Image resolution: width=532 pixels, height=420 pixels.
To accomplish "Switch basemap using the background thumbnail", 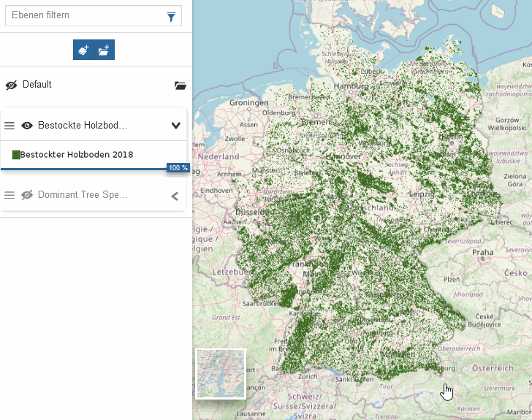I will click(x=221, y=374).
